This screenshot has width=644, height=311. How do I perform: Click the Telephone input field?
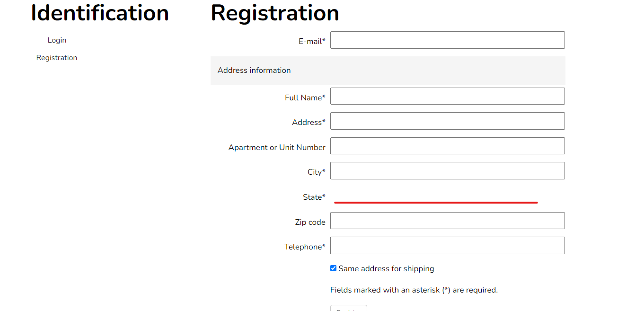click(447, 245)
